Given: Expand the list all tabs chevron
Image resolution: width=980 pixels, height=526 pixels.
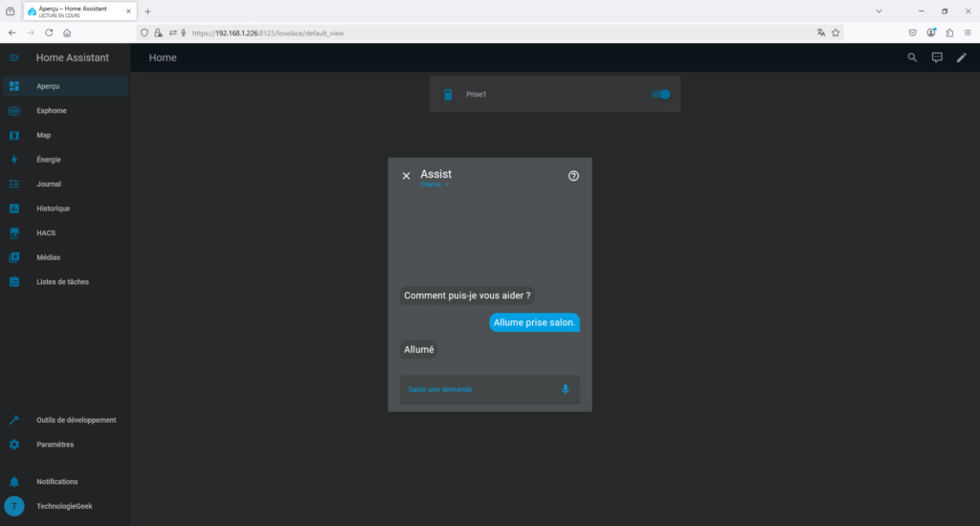Looking at the screenshot, I should tap(879, 11).
